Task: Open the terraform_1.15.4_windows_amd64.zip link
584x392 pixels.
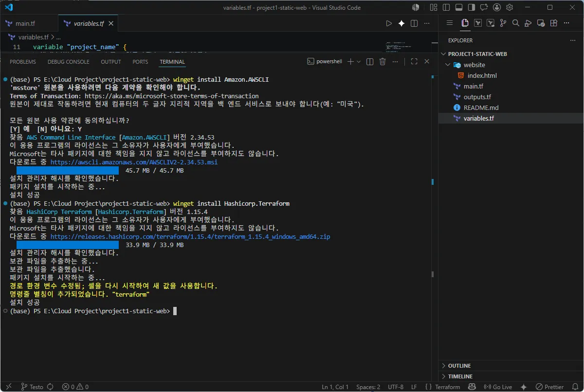Action: tap(190, 237)
